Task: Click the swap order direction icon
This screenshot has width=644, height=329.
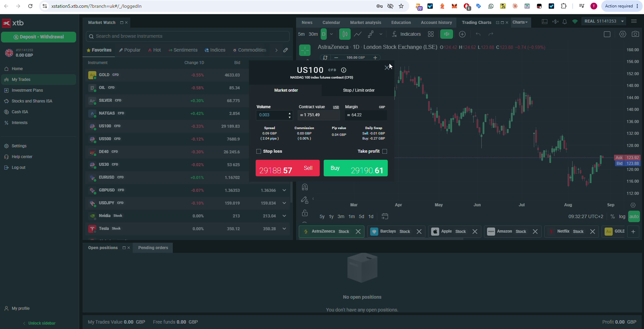Action: pos(325,58)
